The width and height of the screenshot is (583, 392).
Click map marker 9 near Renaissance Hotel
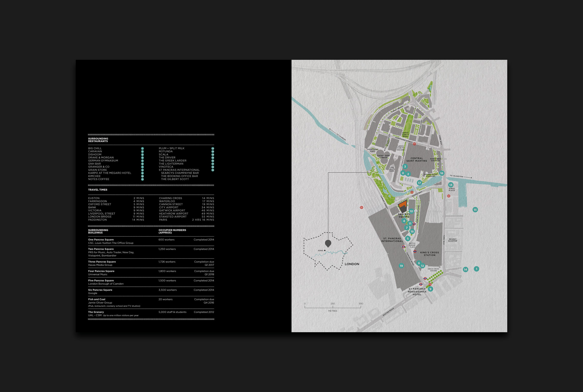click(430, 289)
